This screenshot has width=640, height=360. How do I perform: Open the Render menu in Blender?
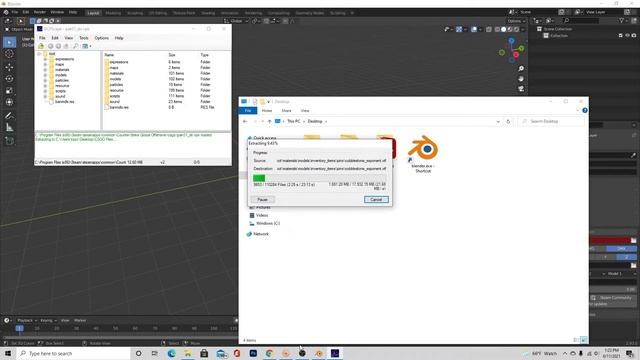coord(40,12)
